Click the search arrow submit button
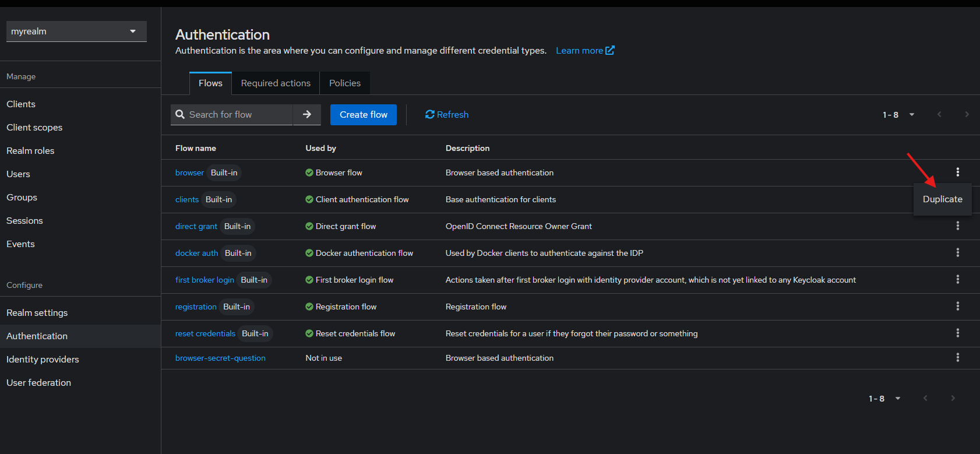The image size is (980, 454). tap(306, 115)
